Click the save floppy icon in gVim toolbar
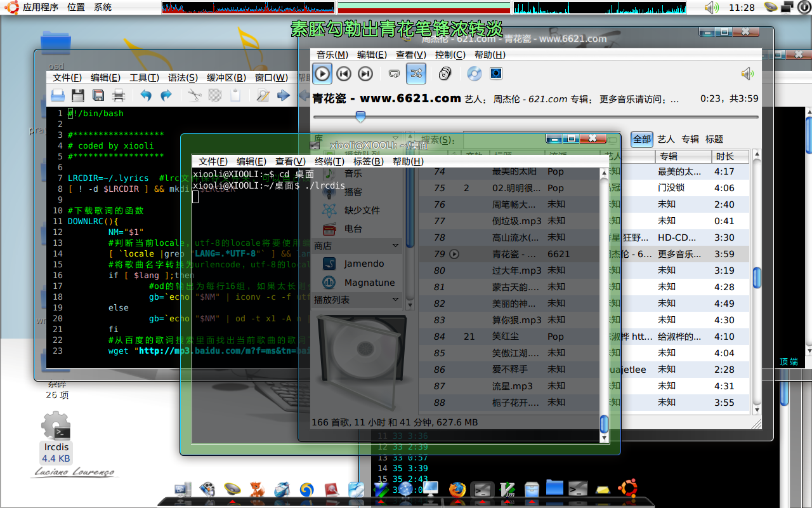 [78, 96]
